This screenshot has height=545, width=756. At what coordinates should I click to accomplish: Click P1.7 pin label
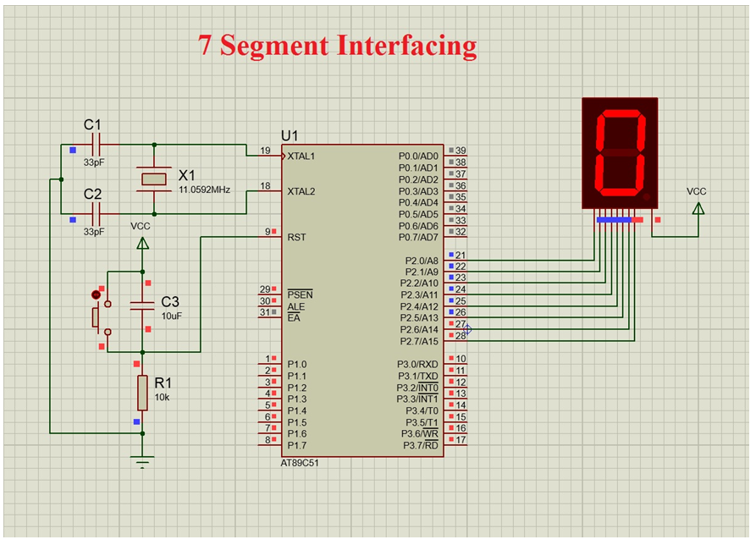click(x=297, y=445)
